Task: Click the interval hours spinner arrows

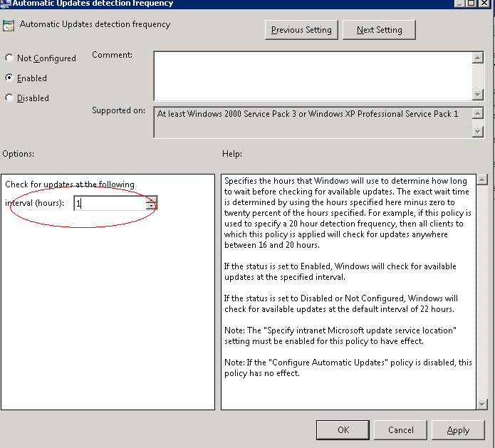Action: pyautogui.click(x=151, y=203)
